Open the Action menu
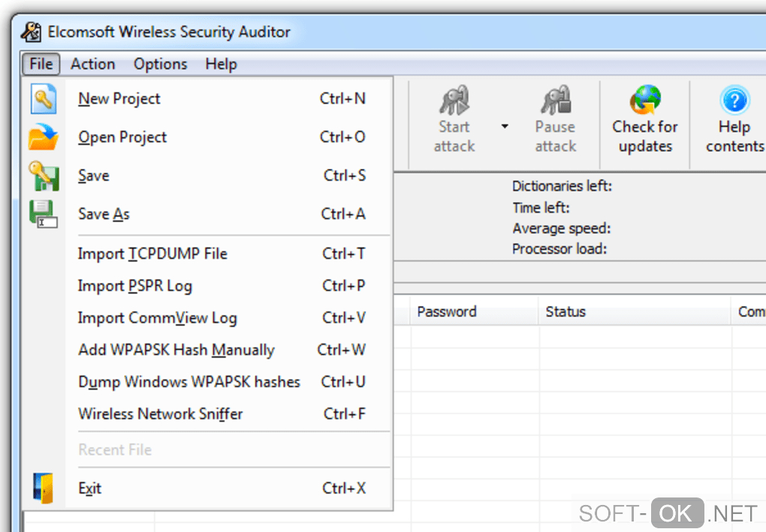766x532 pixels. click(x=92, y=64)
